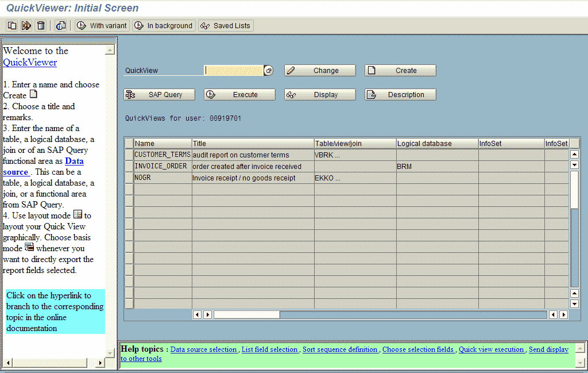
Task: Select the Table/view/join column header
Action: [x=355, y=143]
